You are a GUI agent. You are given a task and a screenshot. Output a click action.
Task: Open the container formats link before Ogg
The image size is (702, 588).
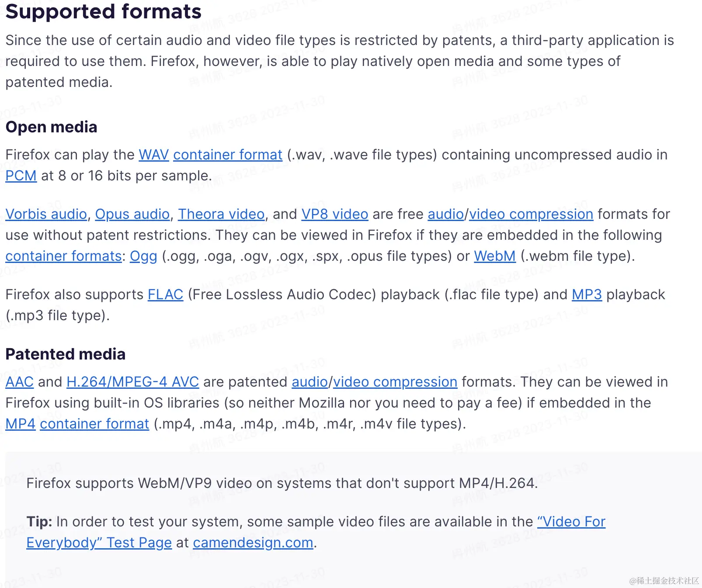[x=63, y=256]
